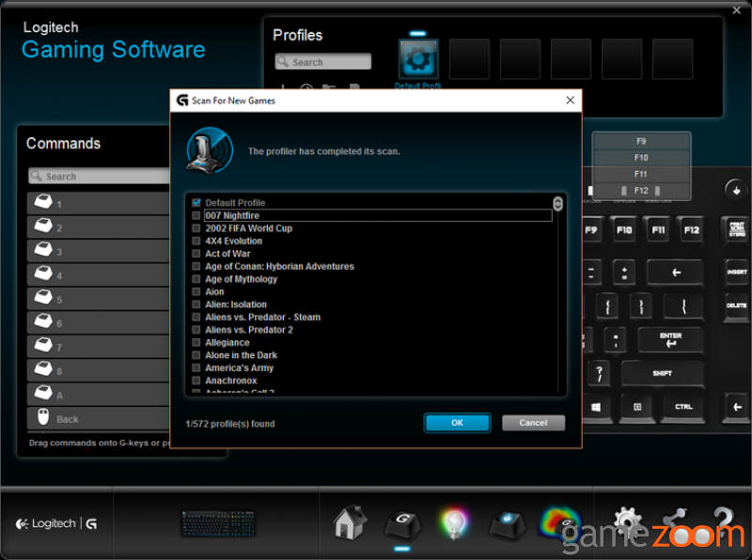Click the F9 key on the keyboard image
This screenshot has width=752, height=560.
[591, 230]
